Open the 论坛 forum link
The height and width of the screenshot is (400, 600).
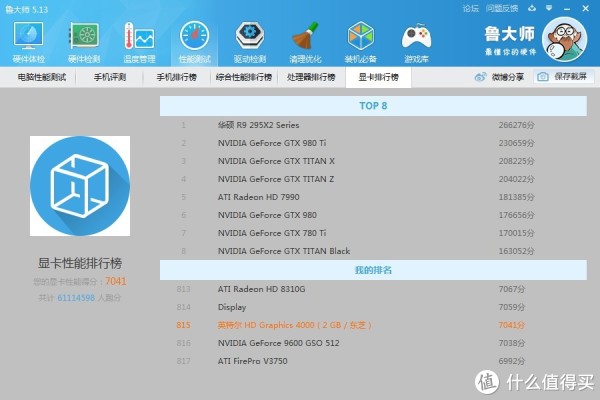(470, 8)
